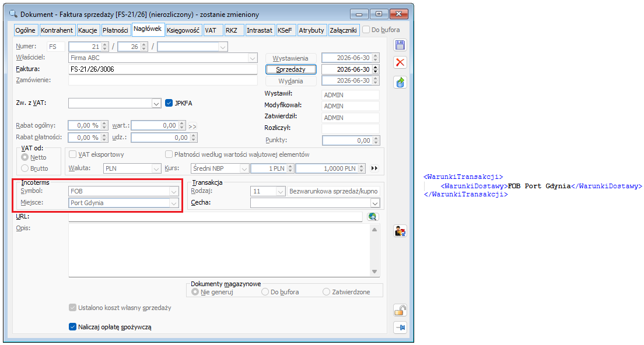Viewport: 644px width, 345px height.
Task: Click inside the Opis text area
Action: click(220, 250)
